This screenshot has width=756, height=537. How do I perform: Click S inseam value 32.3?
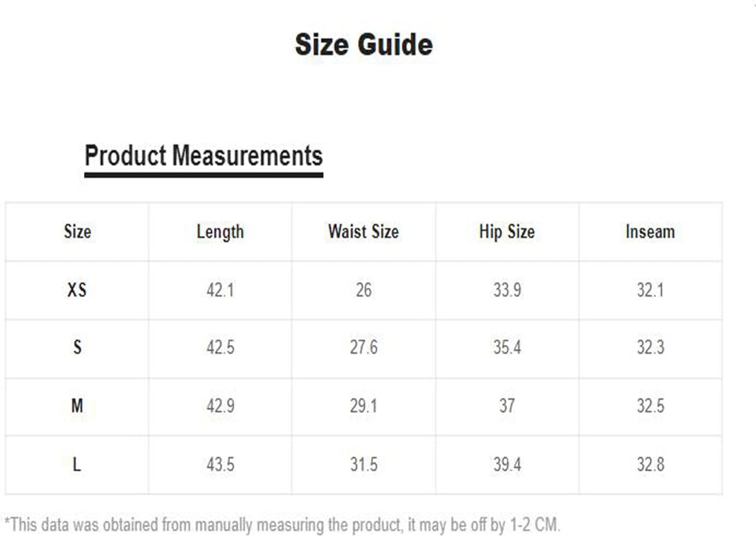[650, 347]
